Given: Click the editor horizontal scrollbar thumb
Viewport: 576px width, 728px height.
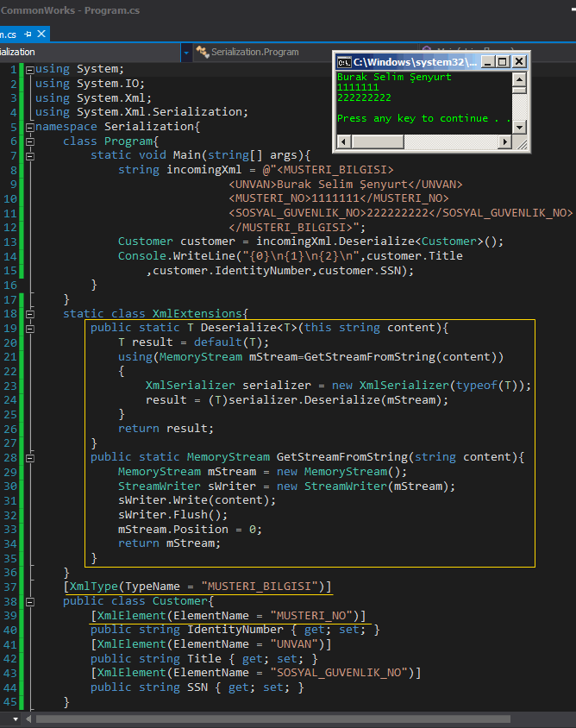Looking at the screenshot, I should (x=273, y=719).
